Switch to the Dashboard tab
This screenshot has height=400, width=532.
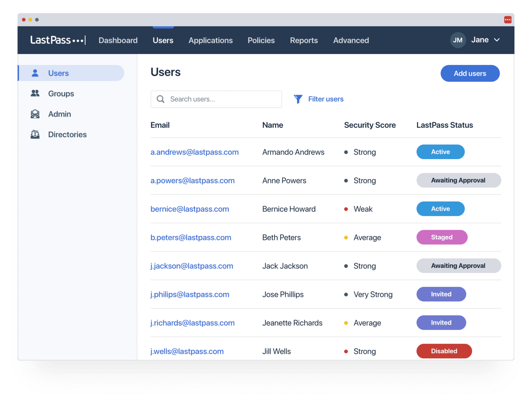(118, 40)
